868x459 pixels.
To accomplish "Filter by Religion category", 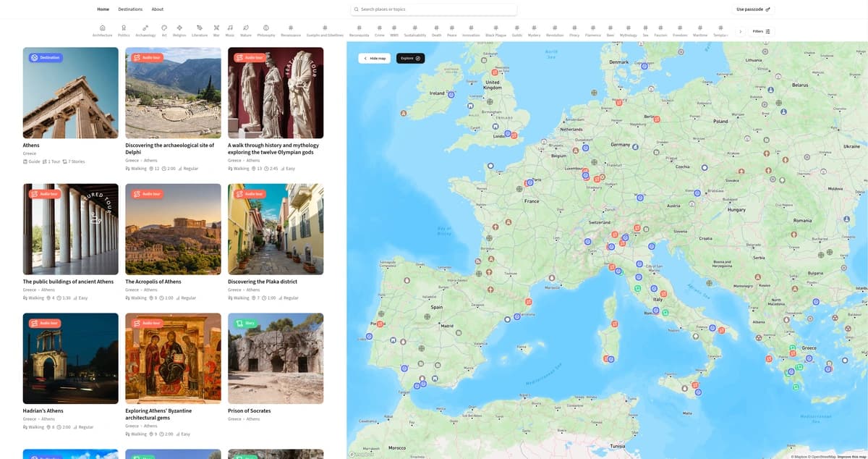I will pos(179,30).
